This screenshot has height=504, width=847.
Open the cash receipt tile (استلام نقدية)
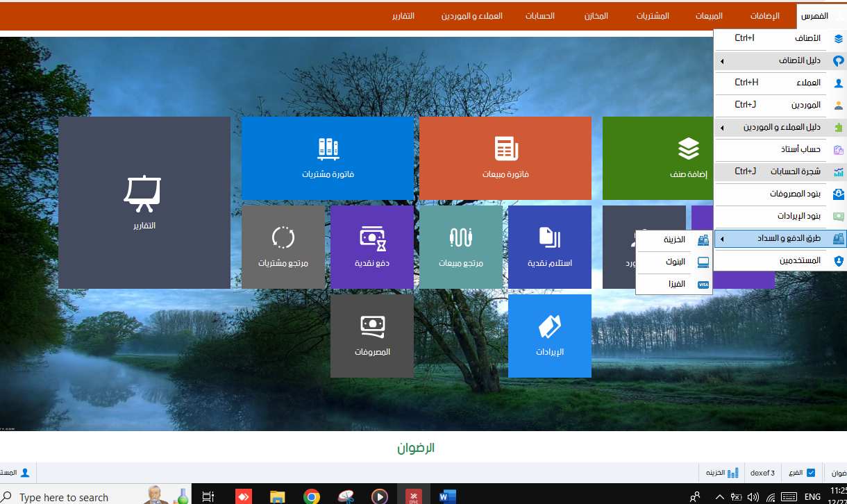coord(549,246)
